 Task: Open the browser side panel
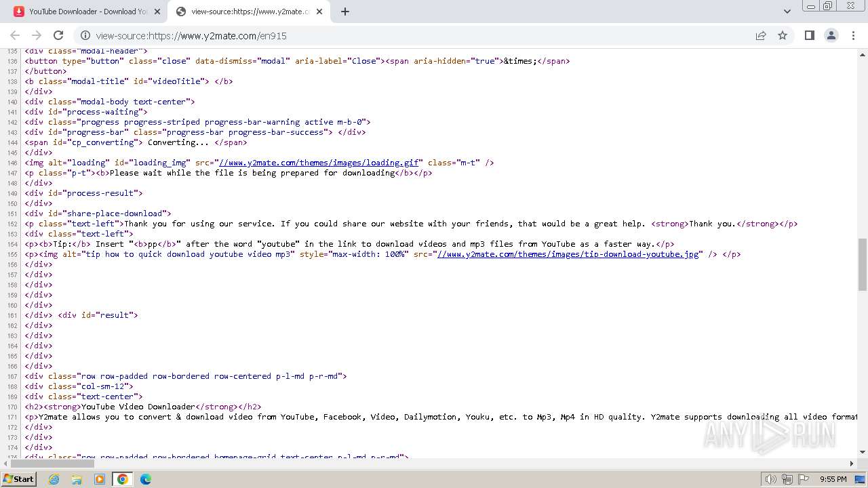click(x=809, y=35)
